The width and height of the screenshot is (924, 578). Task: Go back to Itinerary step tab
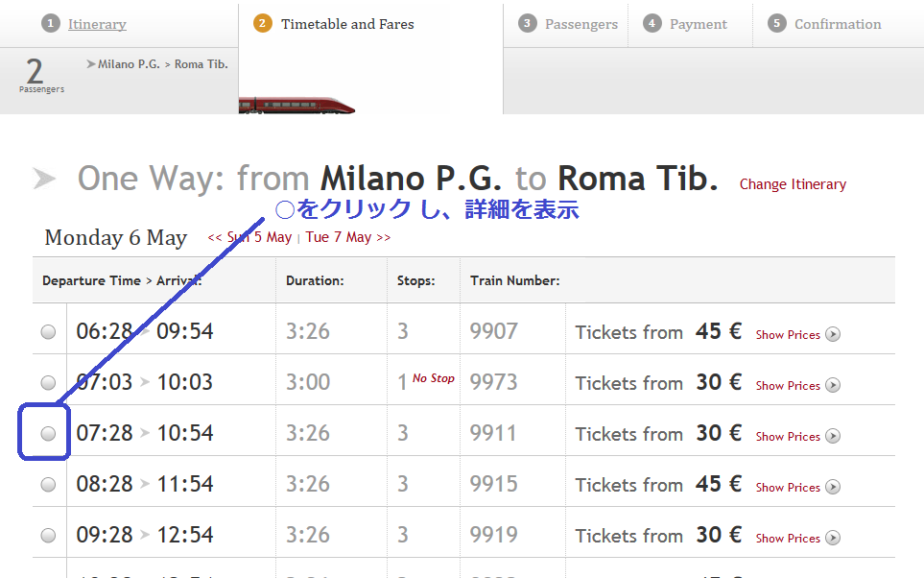tap(97, 24)
